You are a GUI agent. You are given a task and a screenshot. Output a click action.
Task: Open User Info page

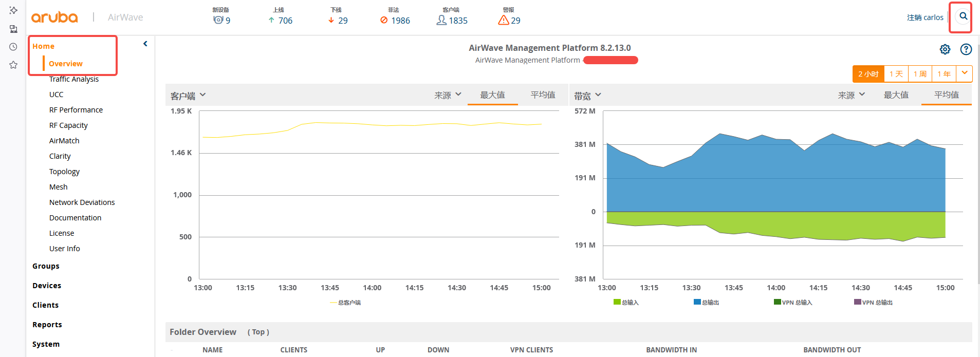point(65,249)
